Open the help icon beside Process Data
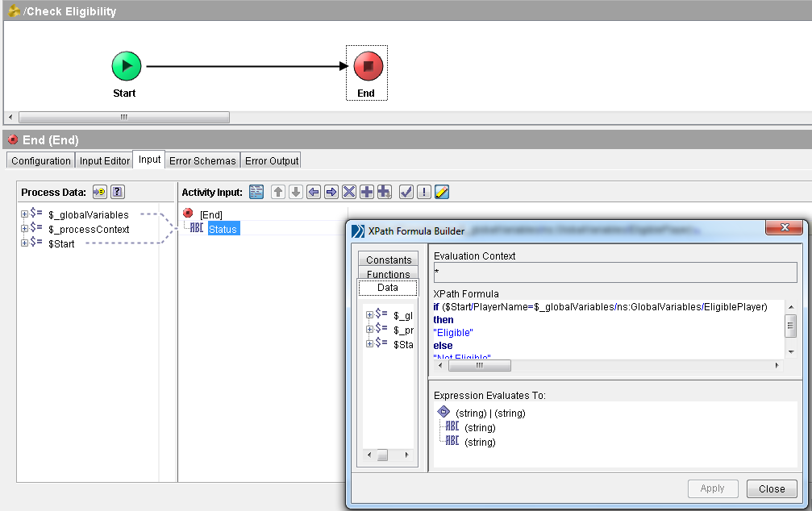 click(118, 192)
